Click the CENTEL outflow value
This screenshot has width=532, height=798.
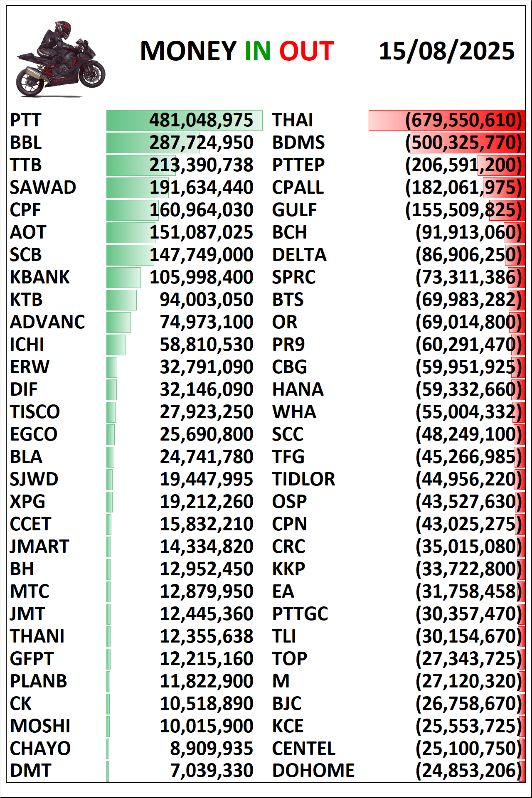click(469, 749)
